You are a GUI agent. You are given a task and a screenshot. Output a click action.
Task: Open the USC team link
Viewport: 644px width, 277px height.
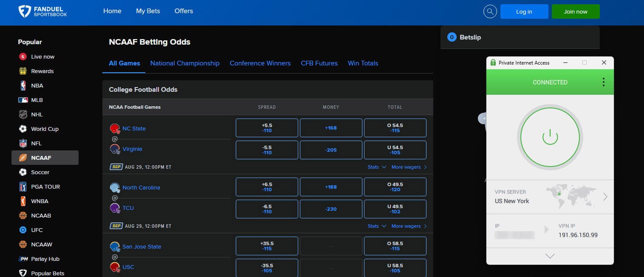pyautogui.click(x=128, y=267)
